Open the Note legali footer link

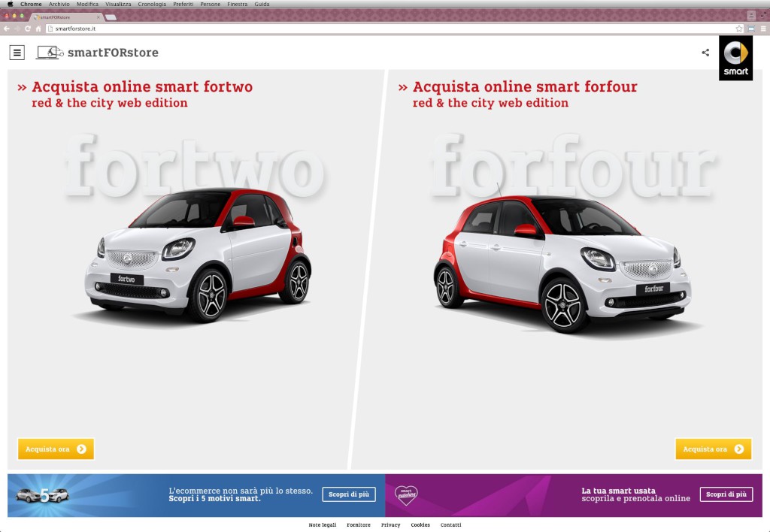323,525
